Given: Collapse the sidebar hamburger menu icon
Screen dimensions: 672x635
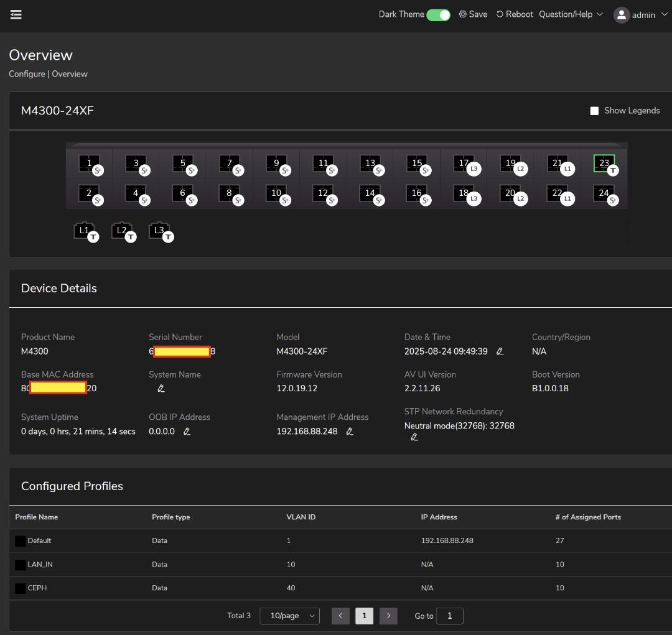Looking at the screenshot, I should point(16,14).
